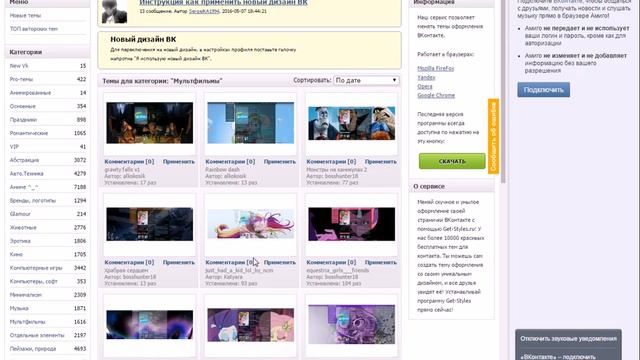Click the topic author's avatar photo
This screenshot has height=360, width=640.
click(114, 11)
